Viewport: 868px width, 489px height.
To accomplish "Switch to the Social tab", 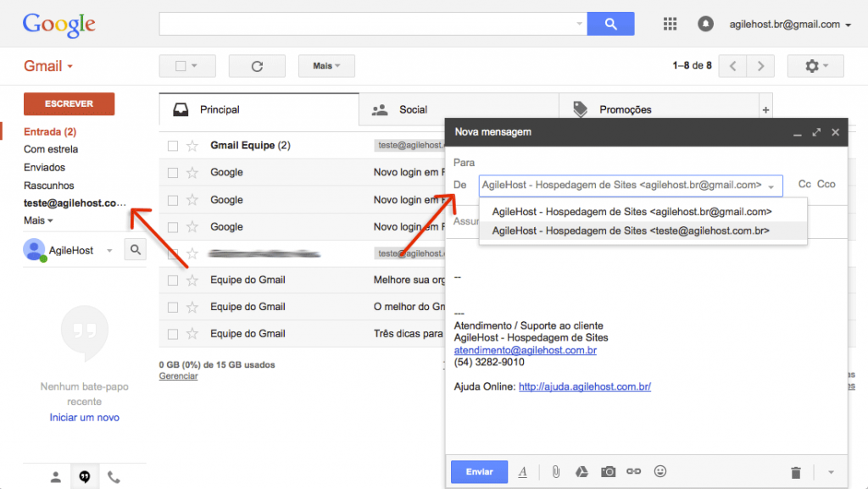I will tap(459, 109).
